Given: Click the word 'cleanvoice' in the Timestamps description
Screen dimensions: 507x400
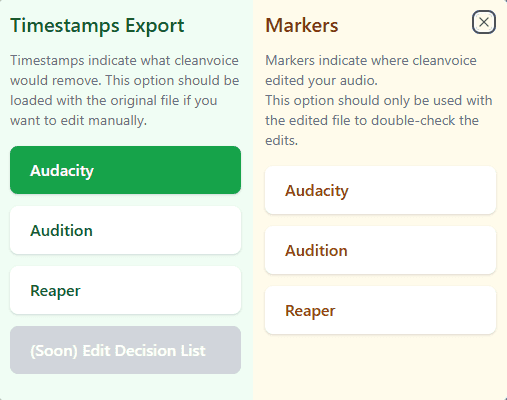Looking at the screenshot, I should coord(206,60).
